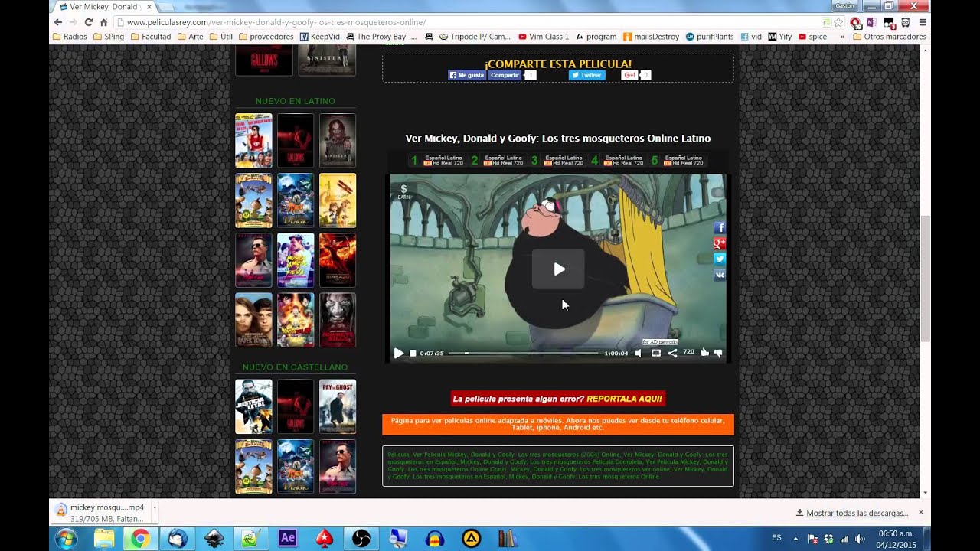Open mickey mosqu...mp4 download options arrow
Viewport: 980px width, 551px height.
(x=155, y=507)
